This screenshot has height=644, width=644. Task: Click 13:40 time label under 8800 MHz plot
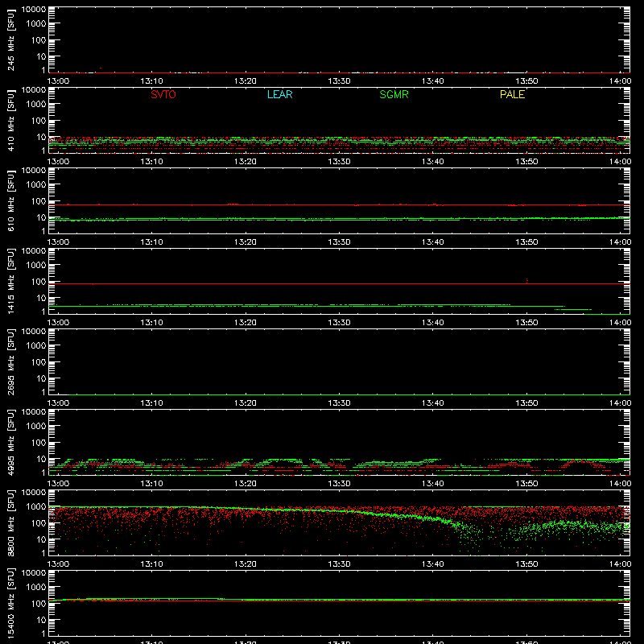coord(433,564)
